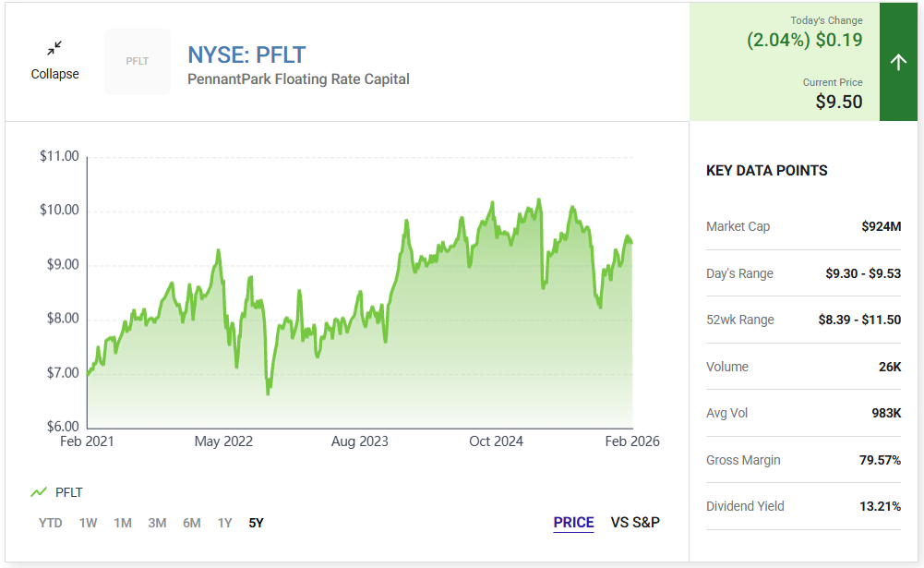Click the PennantPark Floating Rate Capital name

[x=298, y=79]
